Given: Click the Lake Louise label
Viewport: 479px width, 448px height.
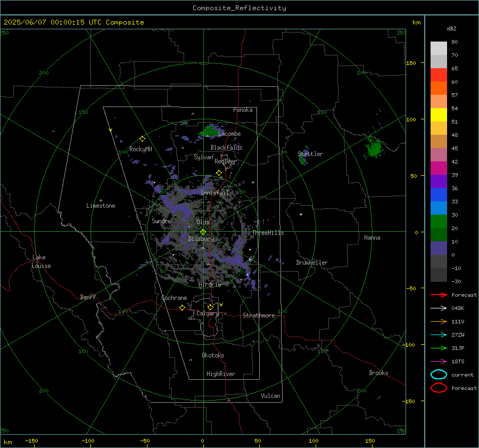Looking at the screenshot, I should [x=41, y=262].
